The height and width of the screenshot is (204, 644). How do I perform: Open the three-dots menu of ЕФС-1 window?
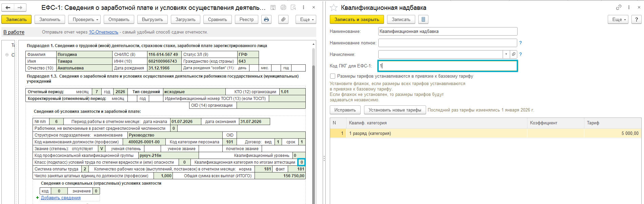[303, 7]
